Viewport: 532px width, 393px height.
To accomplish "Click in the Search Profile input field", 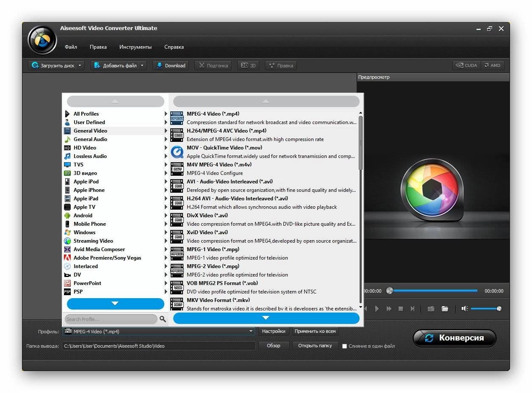I will 111,319.
